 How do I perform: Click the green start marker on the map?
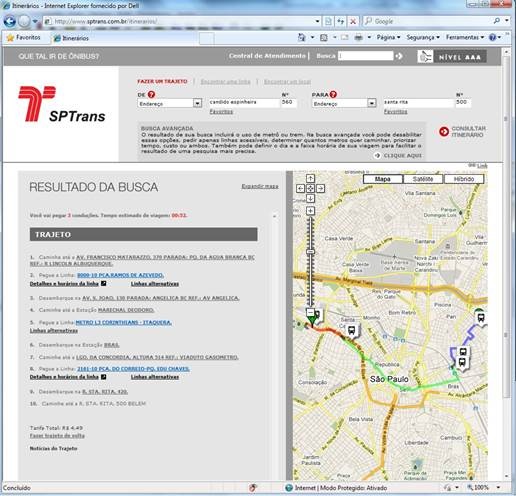click(312, 320)
